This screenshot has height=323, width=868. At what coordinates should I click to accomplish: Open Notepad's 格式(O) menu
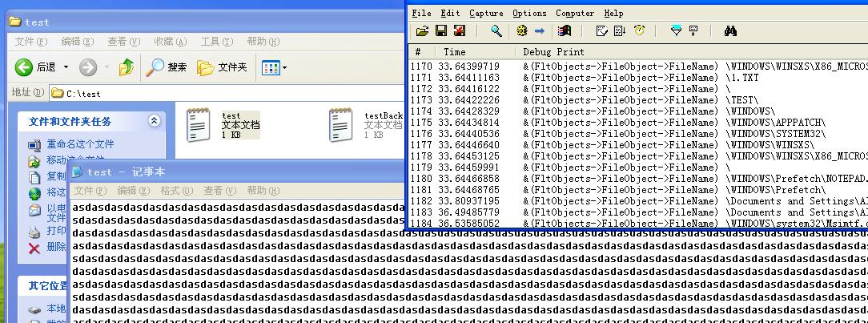pos(177,191)
